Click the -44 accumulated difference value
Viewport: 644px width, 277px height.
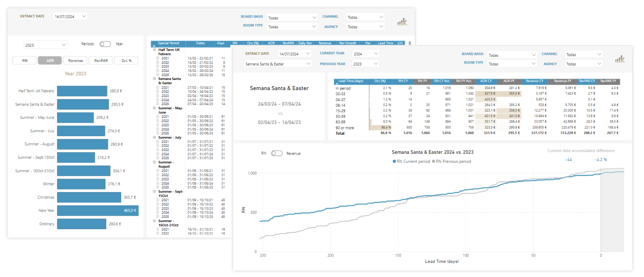pyautogui.click(x=569, y=160)
